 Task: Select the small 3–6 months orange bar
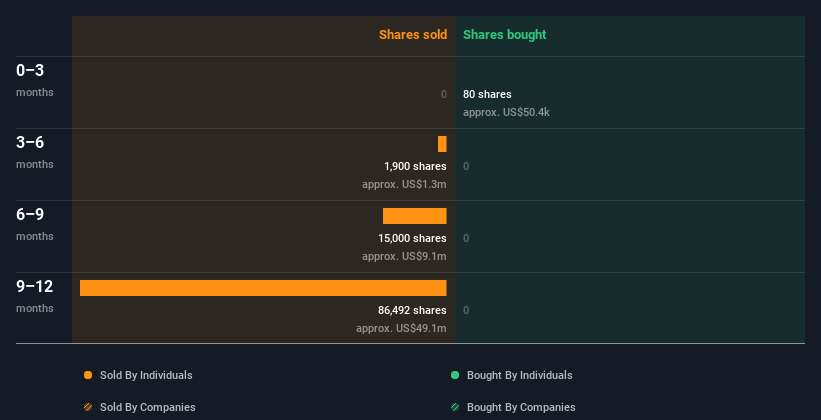tap(442, 144)
